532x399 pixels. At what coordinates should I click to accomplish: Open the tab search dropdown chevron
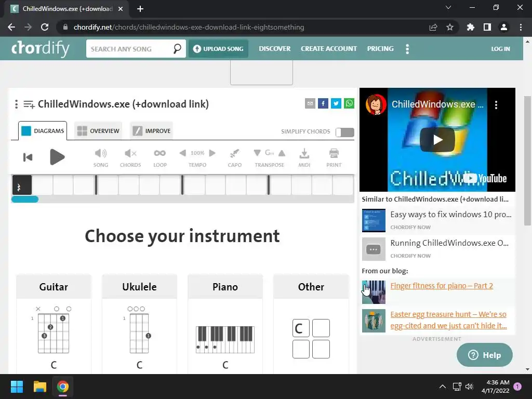click(x=448, y=7)
